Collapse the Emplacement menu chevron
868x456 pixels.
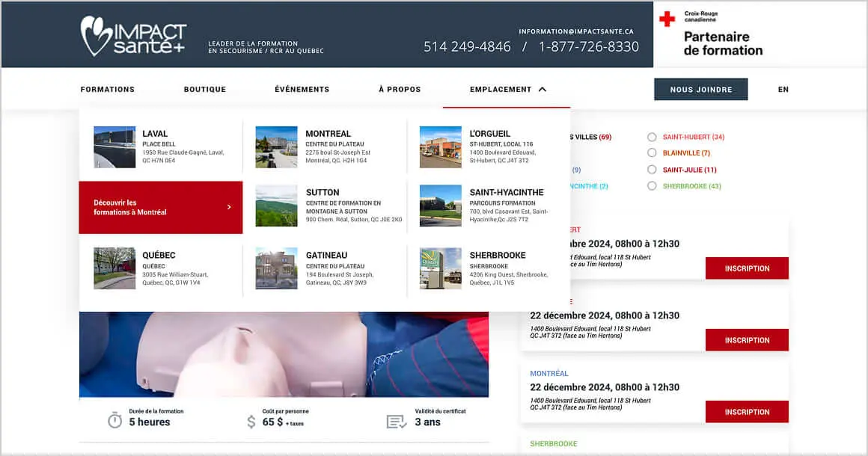pyautogui.click(x=542, y=89)
